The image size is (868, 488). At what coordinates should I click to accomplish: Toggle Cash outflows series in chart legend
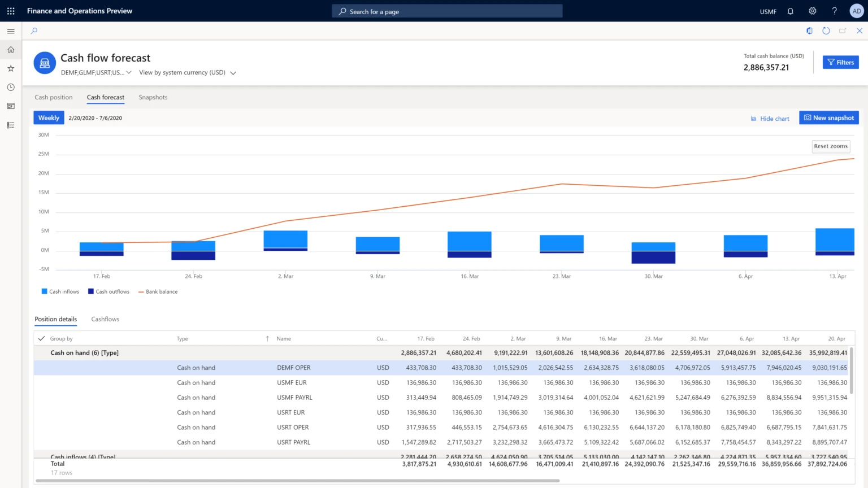(x=108, y=291)
